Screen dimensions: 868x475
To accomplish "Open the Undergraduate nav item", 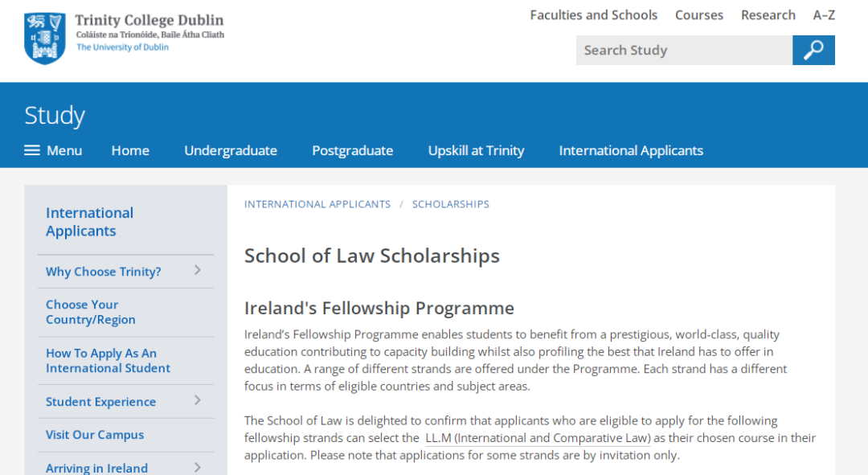I will 231,150.
